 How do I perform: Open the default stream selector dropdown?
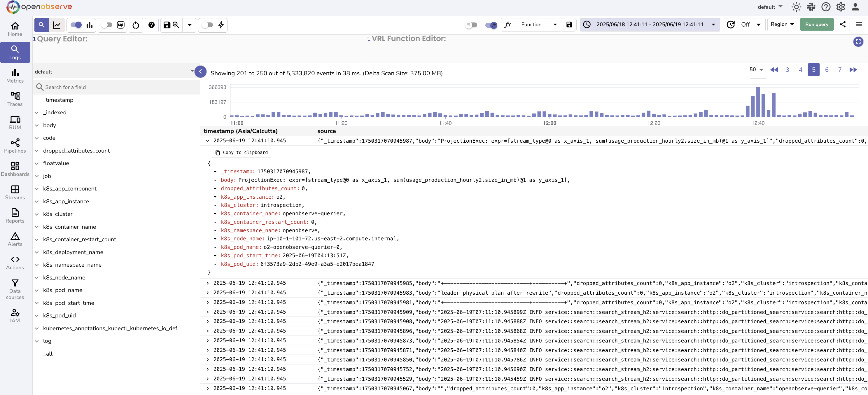click(x=115, y=71)
